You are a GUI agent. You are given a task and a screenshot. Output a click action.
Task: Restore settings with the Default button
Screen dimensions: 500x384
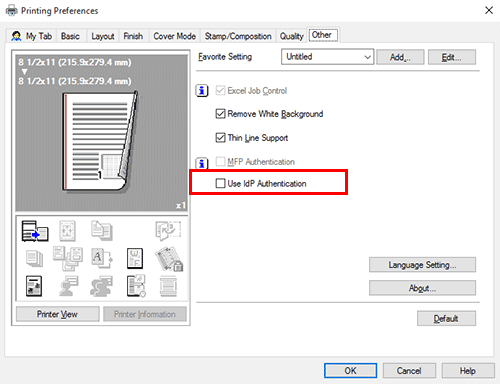tap(446, 319)
